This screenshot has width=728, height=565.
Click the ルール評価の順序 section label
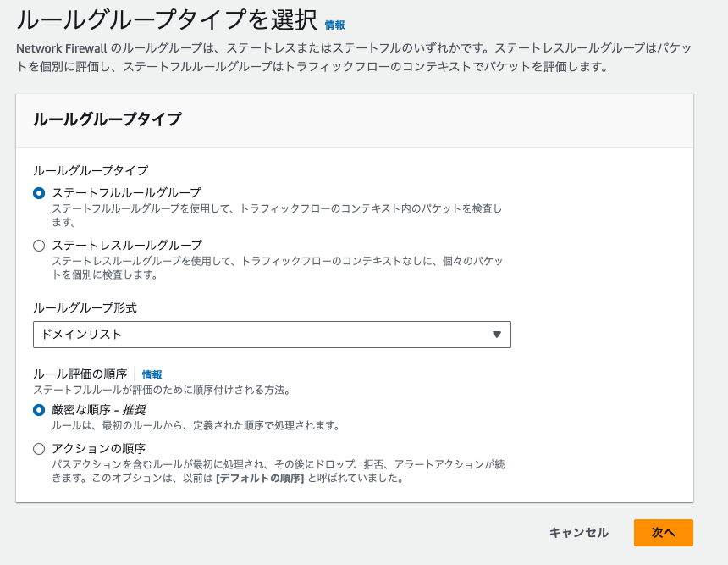point(80,374)
